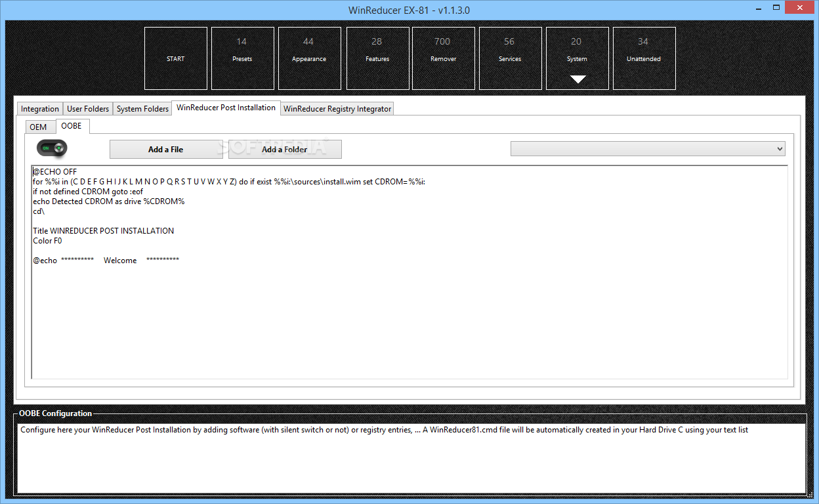The width and height of the screenshot is (819, 504).
Task: Open the Features tile
Action: coord(378,58)
